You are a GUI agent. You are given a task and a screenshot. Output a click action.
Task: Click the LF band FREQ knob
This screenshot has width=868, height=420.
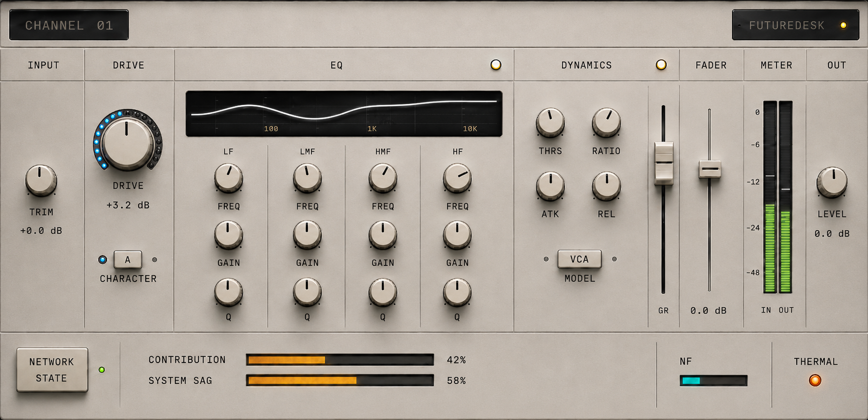click(x=228, y=178)
